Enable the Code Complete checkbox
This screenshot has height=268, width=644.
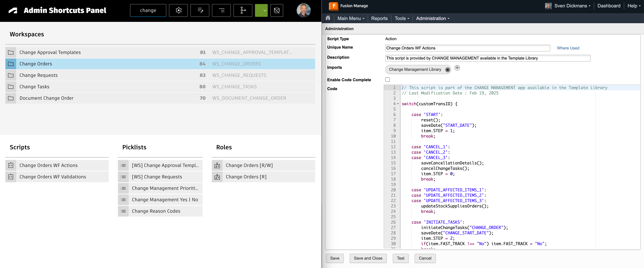point(387,80)
